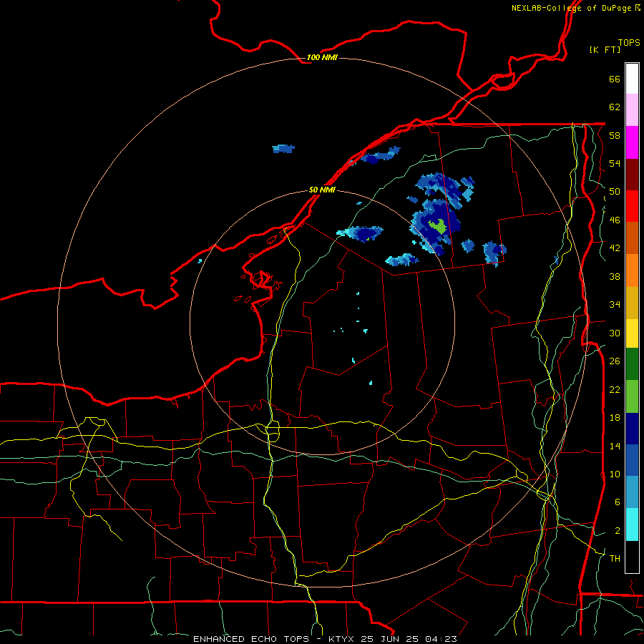Click the 2 value on the scale
This screenshot has width=644, height=644.
pyautogui.click(x=618, y=531)
